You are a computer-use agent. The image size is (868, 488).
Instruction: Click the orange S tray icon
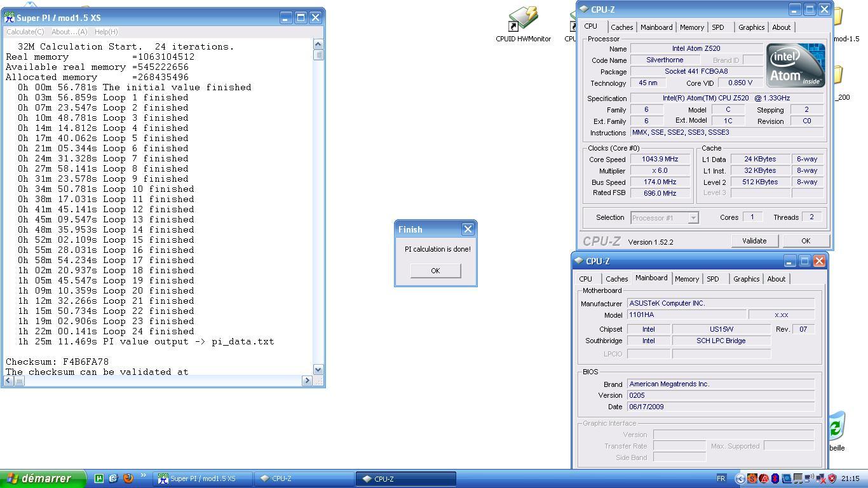(x=752, y=478)
